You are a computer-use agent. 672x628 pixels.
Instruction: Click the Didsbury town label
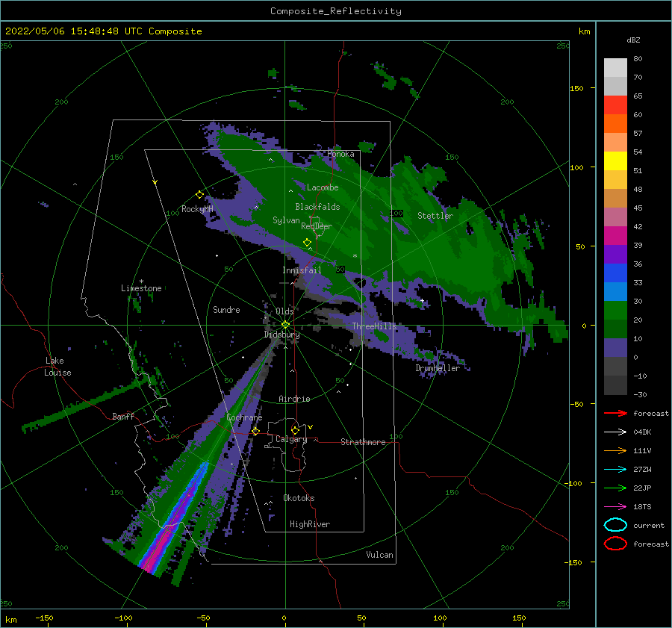pyautogui.click(x=281, y=335)
